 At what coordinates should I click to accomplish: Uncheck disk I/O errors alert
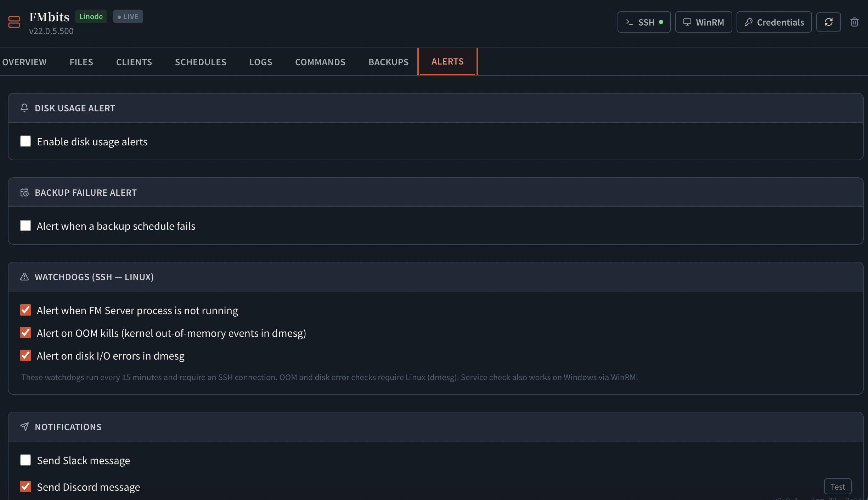tap(26, 355)
